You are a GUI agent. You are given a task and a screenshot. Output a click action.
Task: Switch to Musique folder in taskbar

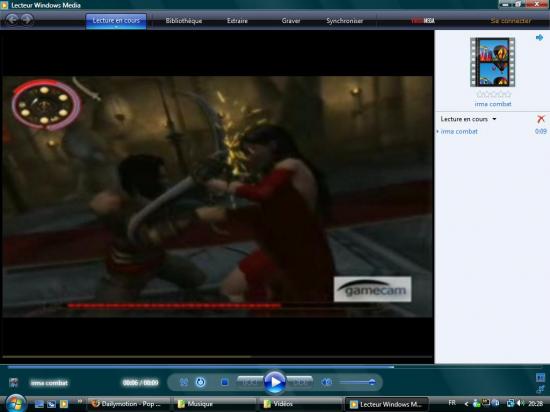point(214,404)
